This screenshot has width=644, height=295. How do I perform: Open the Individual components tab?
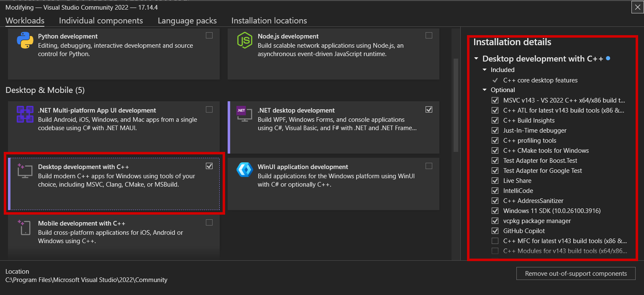point(101,21)
